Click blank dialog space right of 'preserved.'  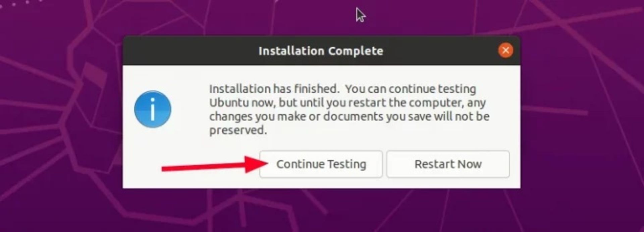pos(386,131)
